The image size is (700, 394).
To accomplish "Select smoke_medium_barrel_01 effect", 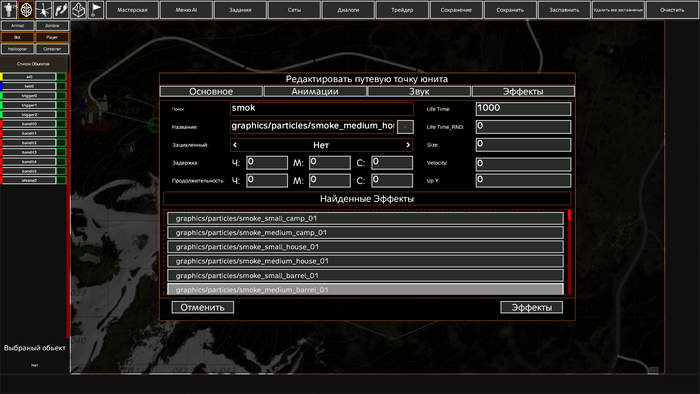I will click(x=365, y=289).
